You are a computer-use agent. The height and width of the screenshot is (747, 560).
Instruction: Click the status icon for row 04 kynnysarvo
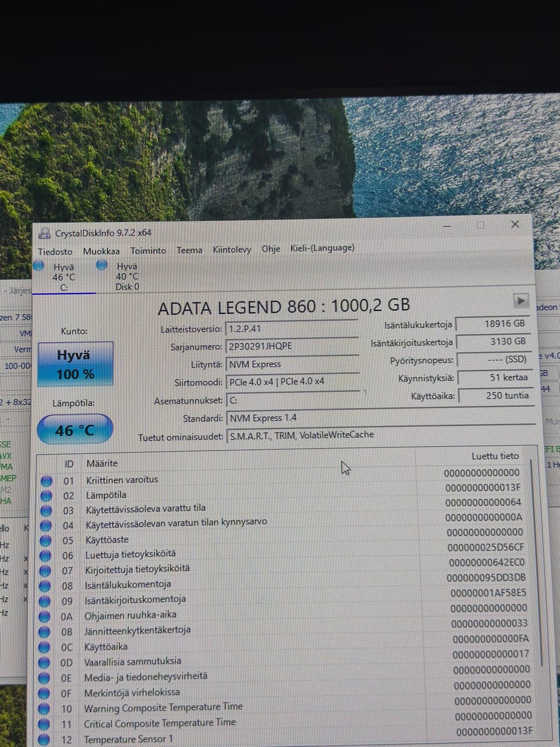tap(46, 526)
